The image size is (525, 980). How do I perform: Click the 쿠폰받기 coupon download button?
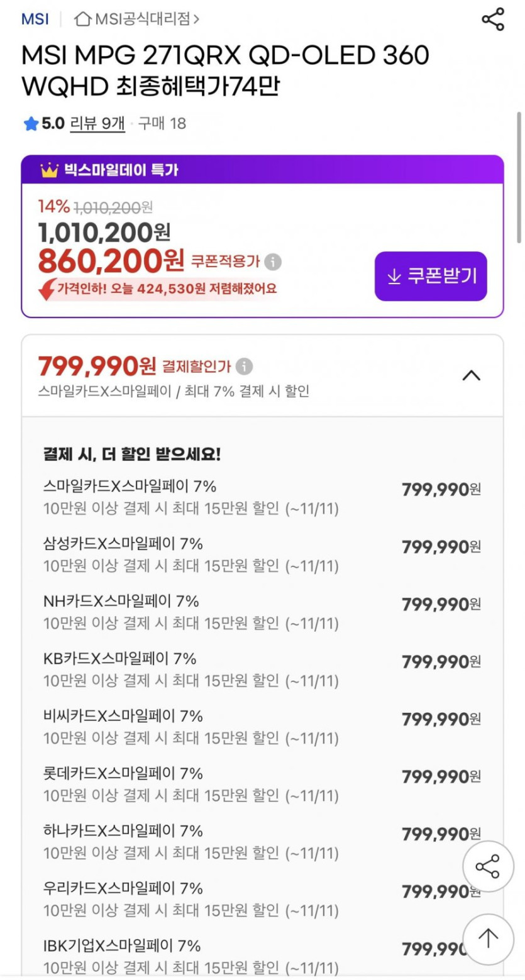pos(431,276)
